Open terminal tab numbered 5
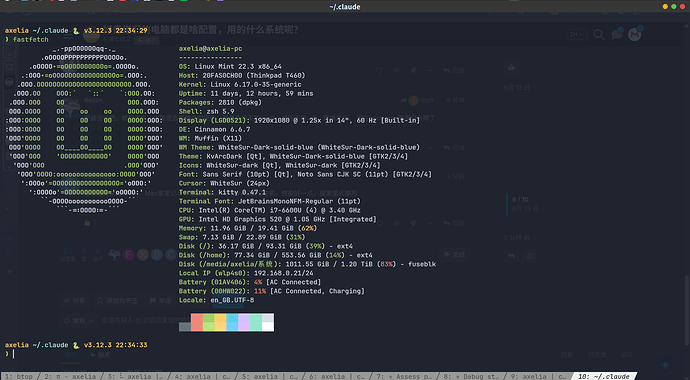Image resolution: width=690 pixels, height=380 pixels. 270,376
